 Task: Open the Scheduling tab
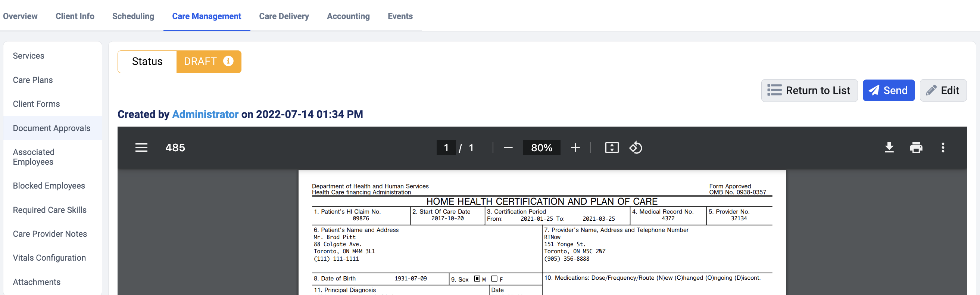click(x=133, y=16)
